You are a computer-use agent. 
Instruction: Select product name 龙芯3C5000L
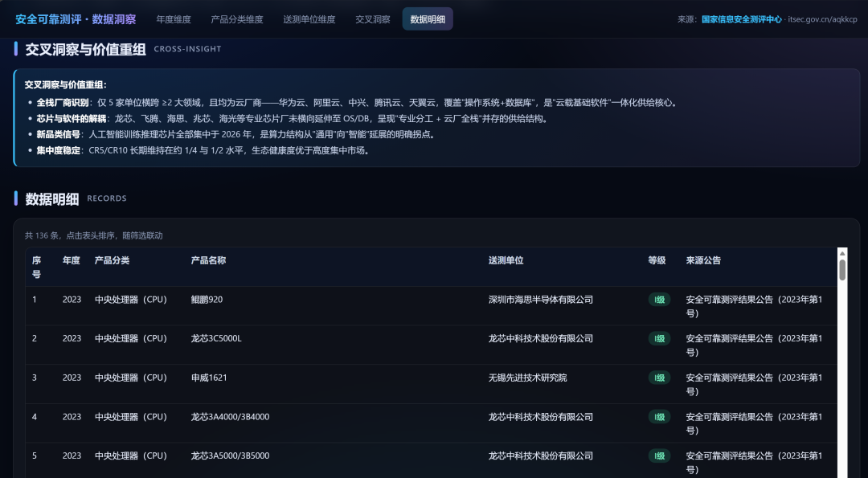pyautogui.click(x=216, y=338)
